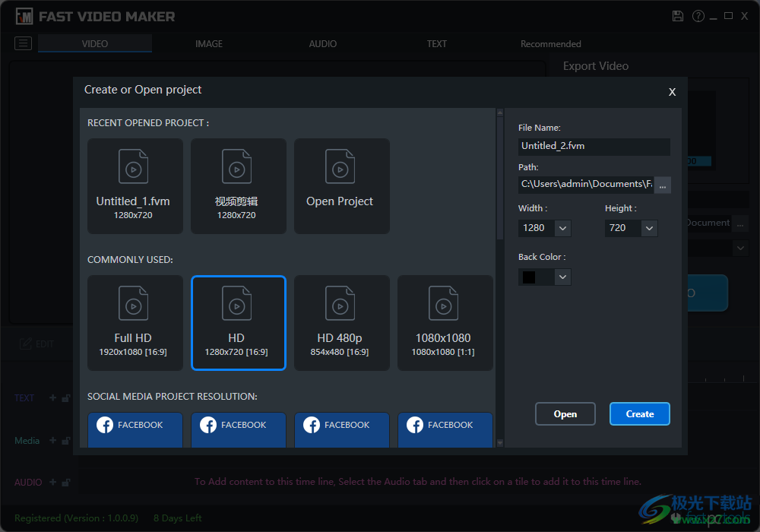
Task: Browse for path with the ellipsis button
Action: pos(663,185)
